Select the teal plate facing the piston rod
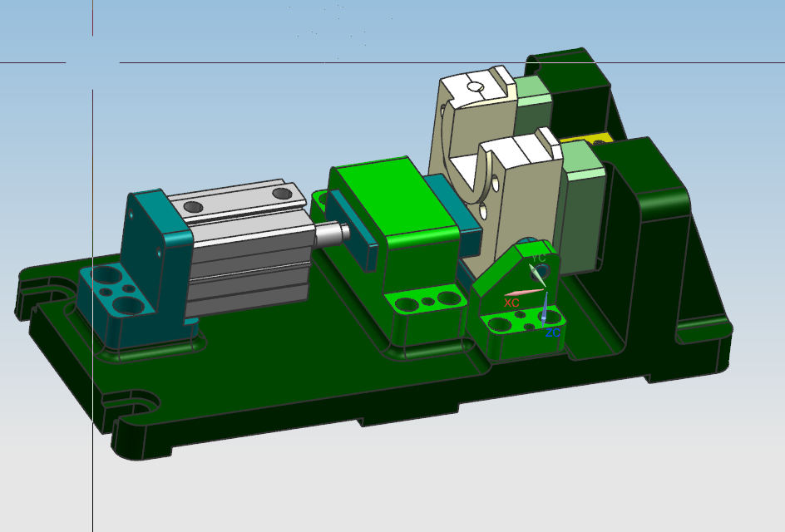The width and height of the screenshot is (785, 532). tap(353, 233)
